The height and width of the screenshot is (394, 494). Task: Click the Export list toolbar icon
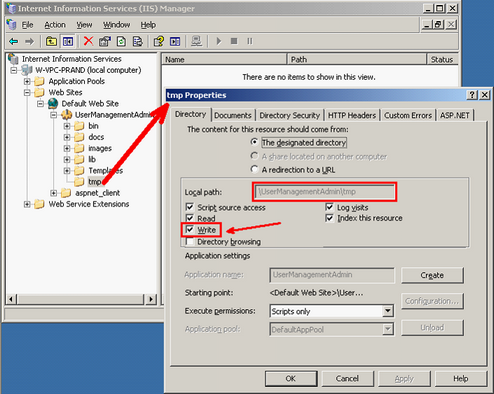(x=138, y=41)
